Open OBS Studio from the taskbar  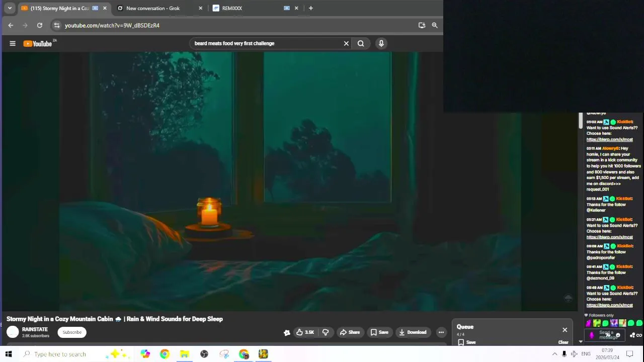click(204, 354)
